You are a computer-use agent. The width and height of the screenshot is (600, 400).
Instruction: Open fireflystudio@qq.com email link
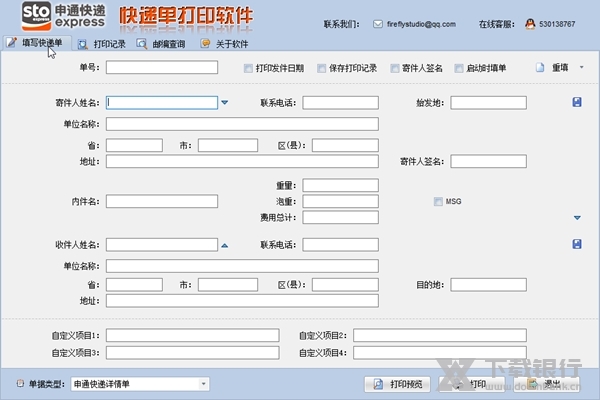click(x=421, y=24)
